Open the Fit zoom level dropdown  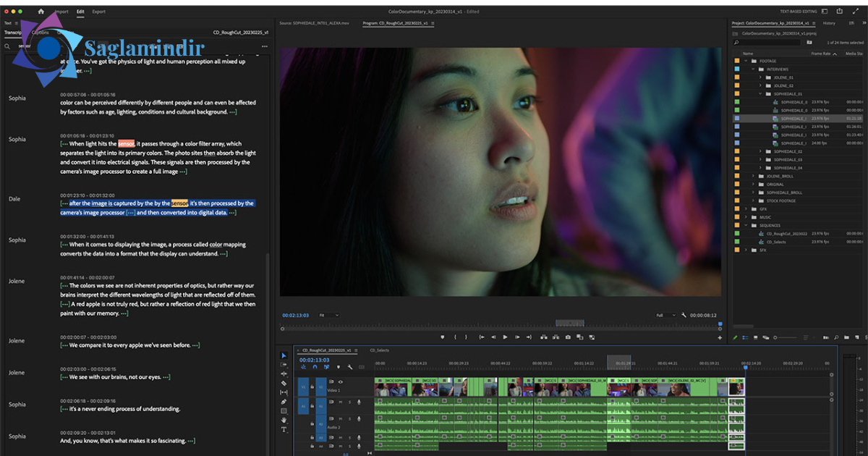click(x=329, y=316)
